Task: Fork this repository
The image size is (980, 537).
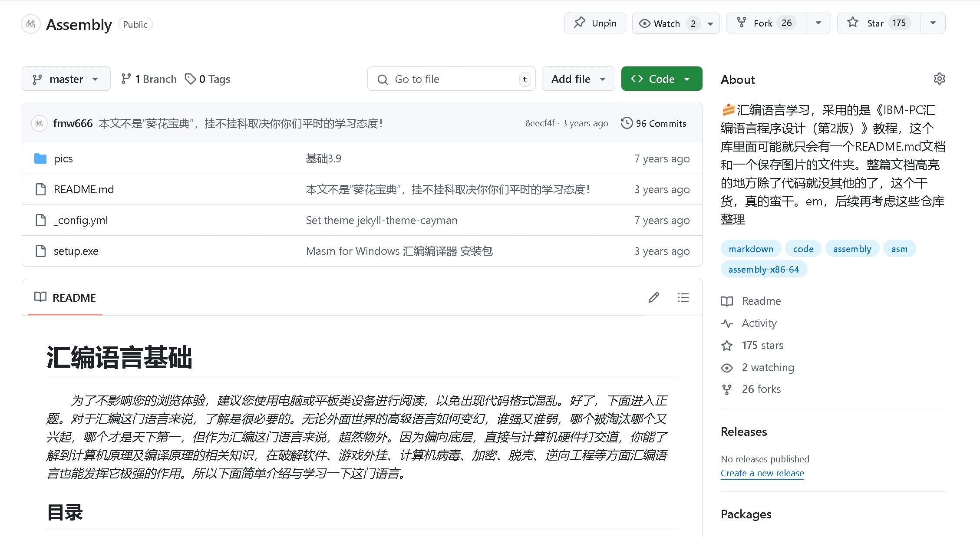Action: [x=766, y=23]
